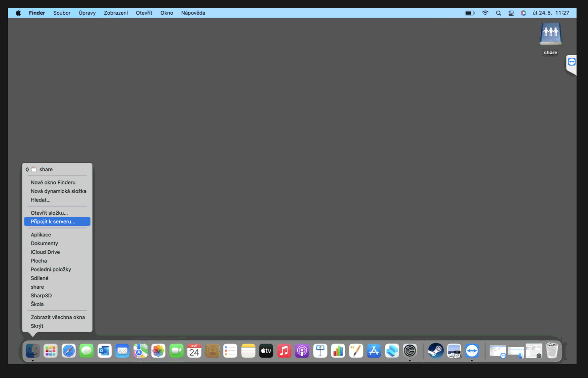This screenshot has width=588, height=378.
Task: Open iCloud Drive from the context menu
Action: [x=45, y=252]
